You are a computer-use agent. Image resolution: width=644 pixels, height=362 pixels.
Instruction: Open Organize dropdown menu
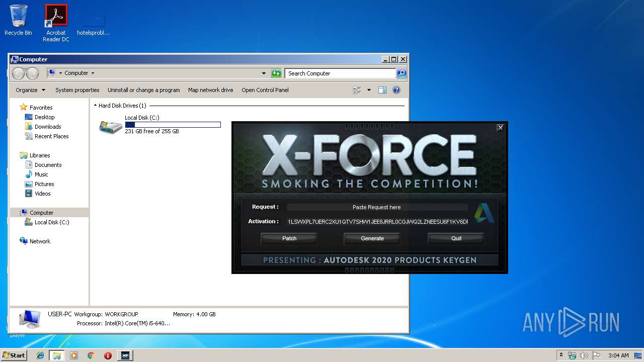tap(30, 90)
